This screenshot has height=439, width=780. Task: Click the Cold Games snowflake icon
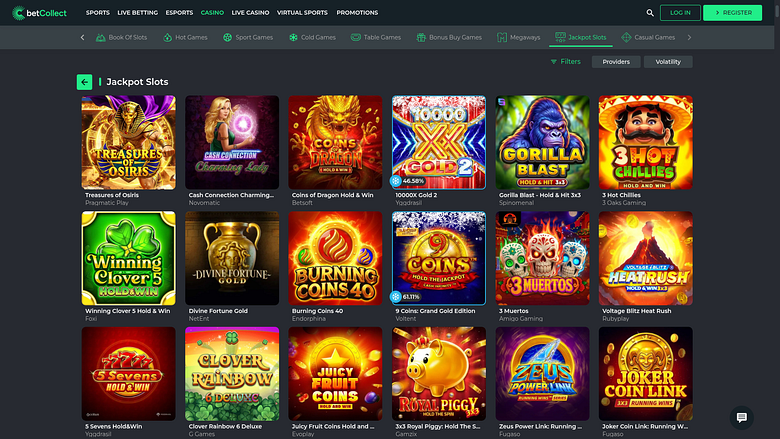[x=293, y=37]
